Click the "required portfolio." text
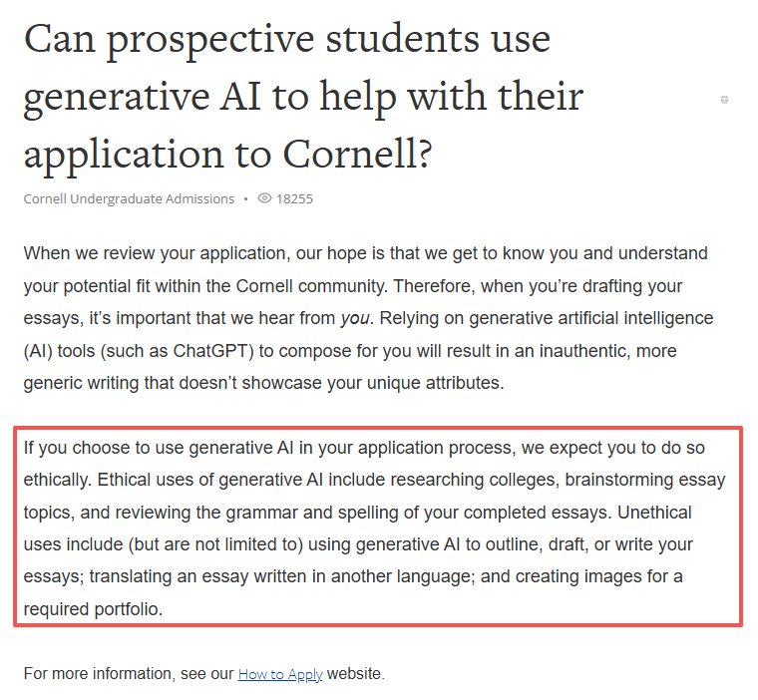This screenshot has width=758, height=700. 93,608
